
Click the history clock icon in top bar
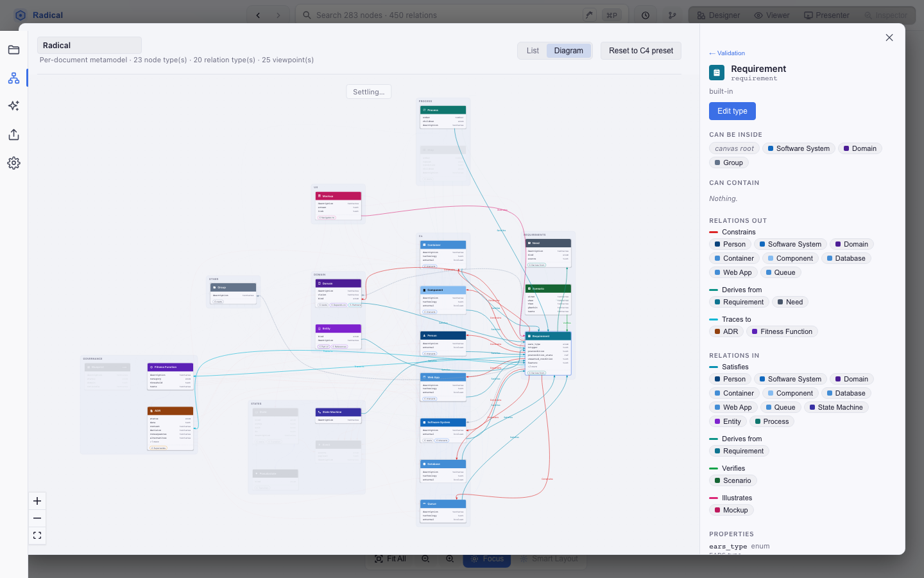pyautogui.click(x=646, y=15)
